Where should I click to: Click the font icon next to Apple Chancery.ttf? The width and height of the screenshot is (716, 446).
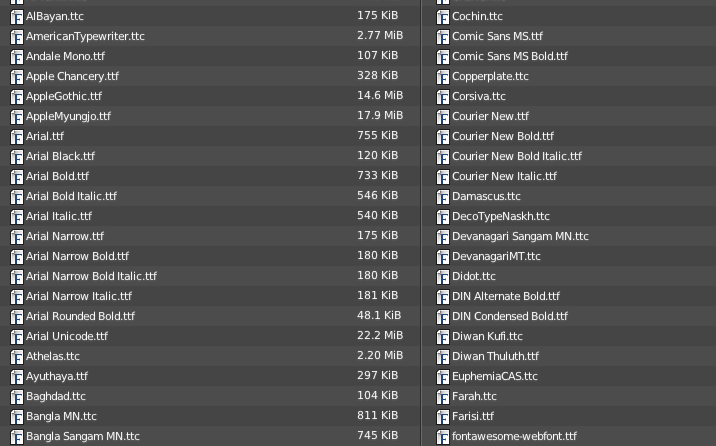[17, 77]
